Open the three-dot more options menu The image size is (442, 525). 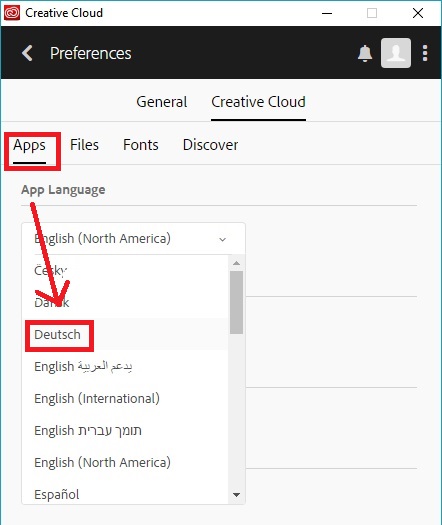click(425, 53)
